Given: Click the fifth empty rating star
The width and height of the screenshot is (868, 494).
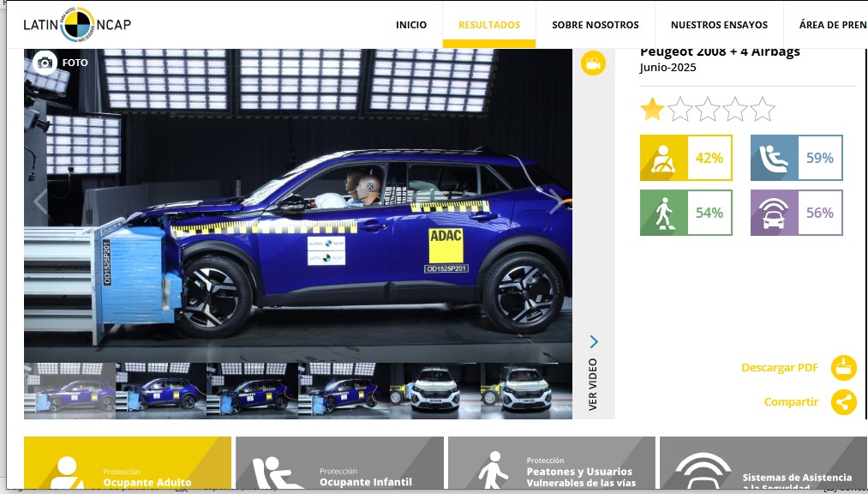Looking at the screenshot, I should pyautogui.click(x=763, y=109).
